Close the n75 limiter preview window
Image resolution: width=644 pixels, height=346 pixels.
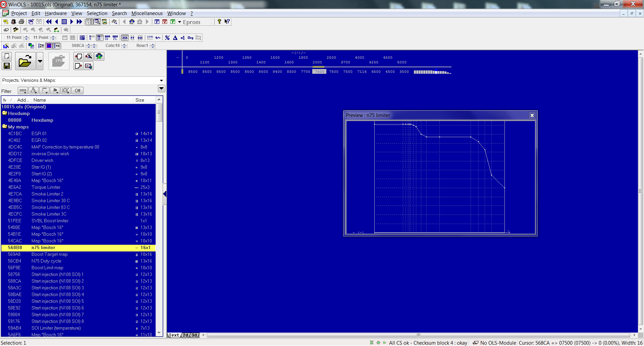tap(532, 115)
